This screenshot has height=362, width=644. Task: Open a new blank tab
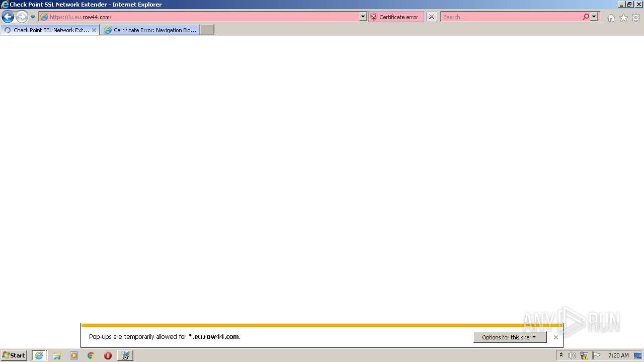[x=207, y=30]
